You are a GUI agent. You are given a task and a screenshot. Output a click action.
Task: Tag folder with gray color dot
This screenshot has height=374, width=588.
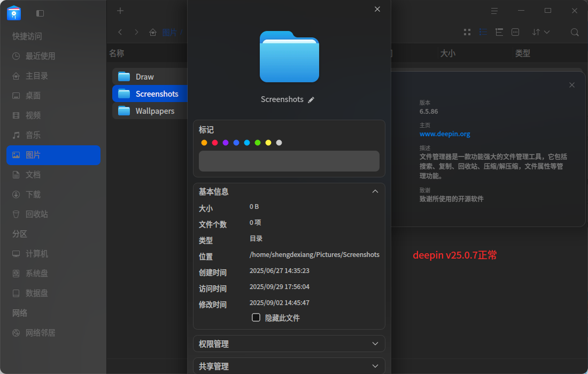click(x=279, y=143)
